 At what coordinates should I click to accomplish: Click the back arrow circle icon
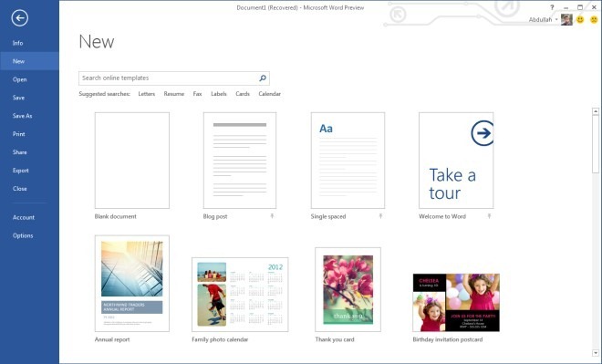tap(19, 17)
